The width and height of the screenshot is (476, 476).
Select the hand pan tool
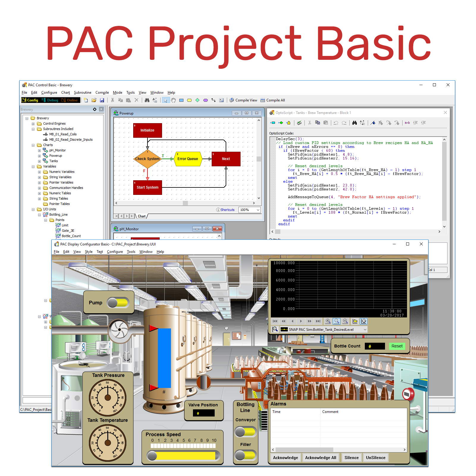(173, 100)
